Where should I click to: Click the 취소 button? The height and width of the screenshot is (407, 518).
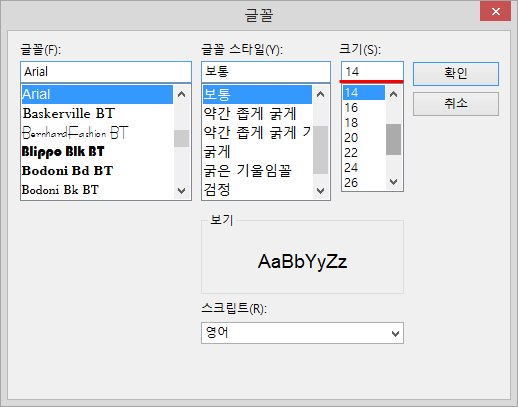click(456, 104)
